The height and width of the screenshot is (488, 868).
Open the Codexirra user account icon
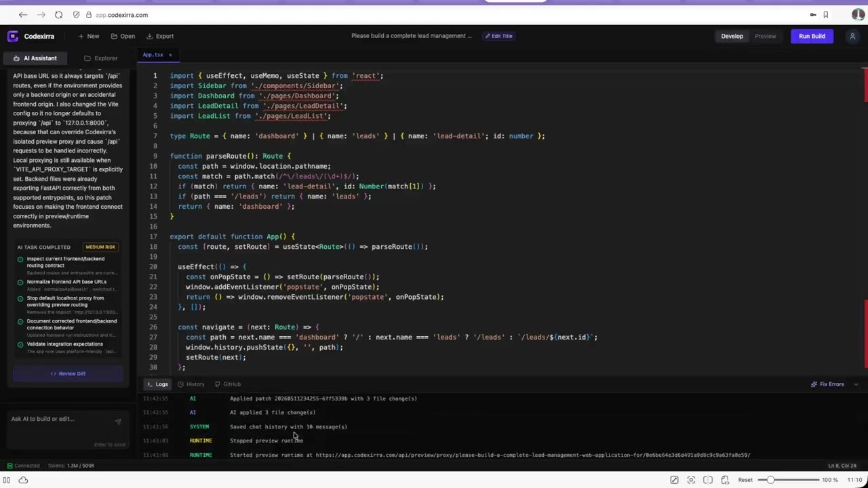coord(852,36)
